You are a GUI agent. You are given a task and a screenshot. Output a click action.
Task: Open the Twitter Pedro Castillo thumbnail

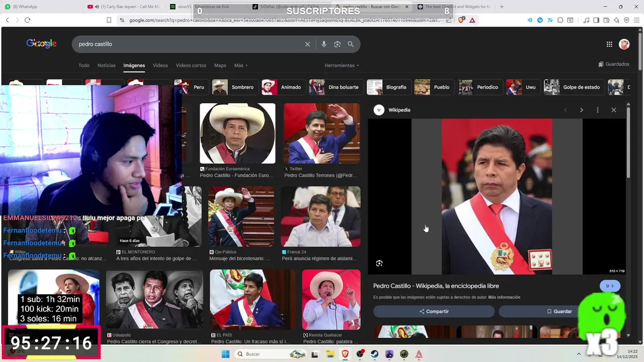click(x=322, y=133)
